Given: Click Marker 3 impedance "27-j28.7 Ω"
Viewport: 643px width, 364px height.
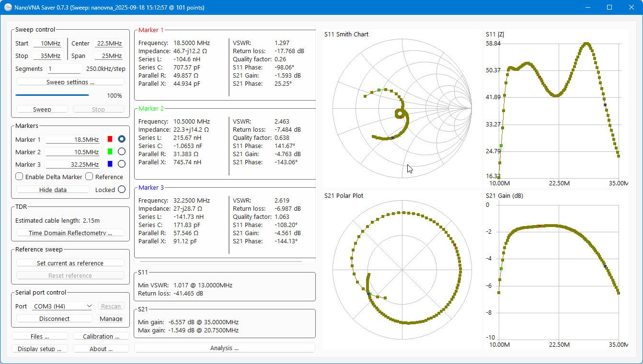Looking at the screenshot, I should tap(188, 208).
